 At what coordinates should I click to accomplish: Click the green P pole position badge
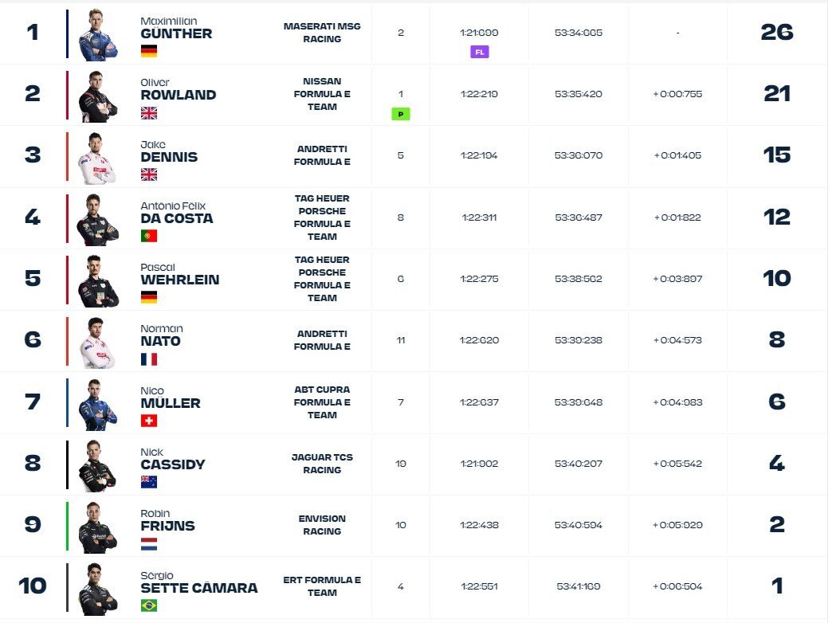(x=400, y=114)
